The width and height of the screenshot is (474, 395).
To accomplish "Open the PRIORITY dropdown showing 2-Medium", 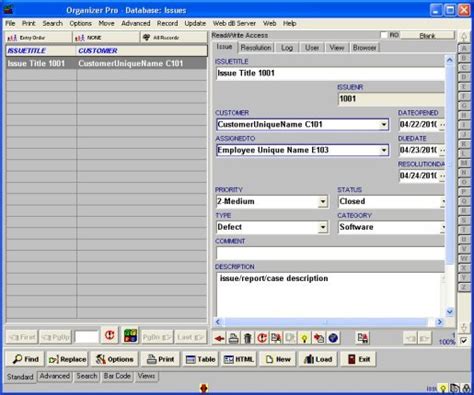I will coord(323,202).
